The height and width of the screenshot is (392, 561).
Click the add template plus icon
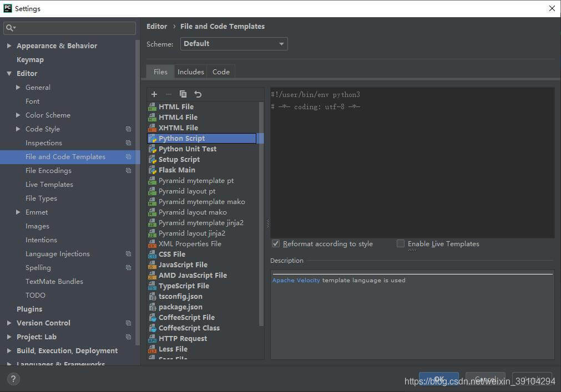click(154, 94)
